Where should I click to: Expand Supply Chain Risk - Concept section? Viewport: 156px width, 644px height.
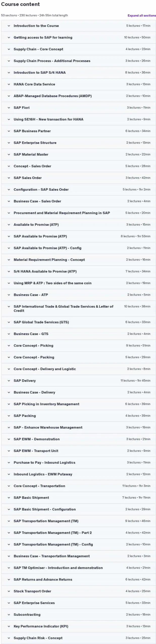pyautogui.click(x=78, y=638)
